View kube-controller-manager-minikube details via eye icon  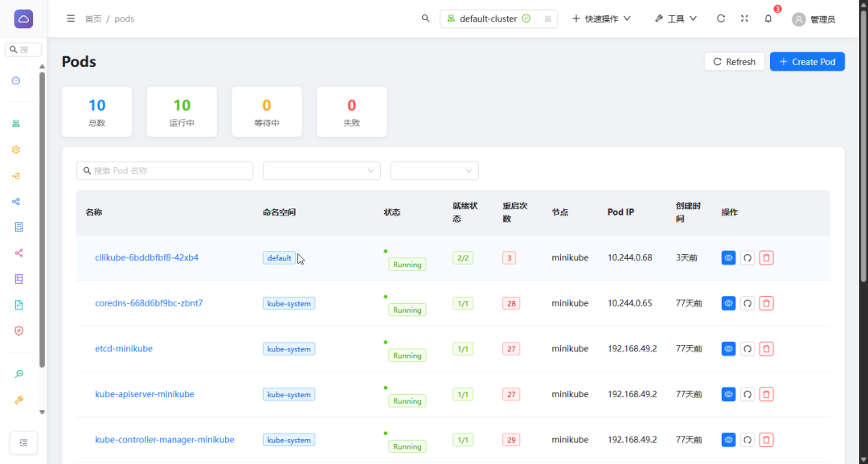728,440
